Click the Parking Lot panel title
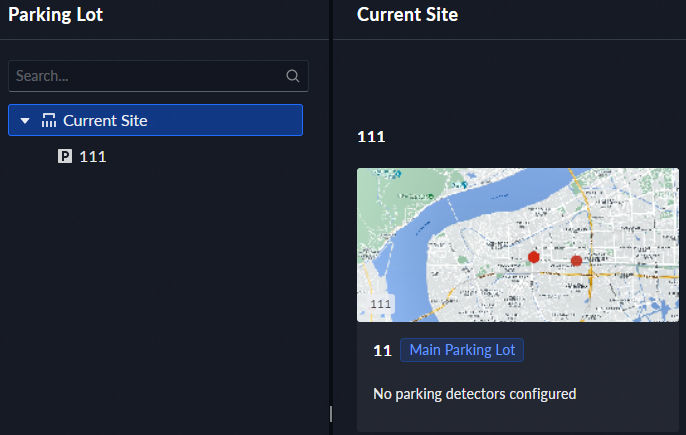 coord(55,15)
